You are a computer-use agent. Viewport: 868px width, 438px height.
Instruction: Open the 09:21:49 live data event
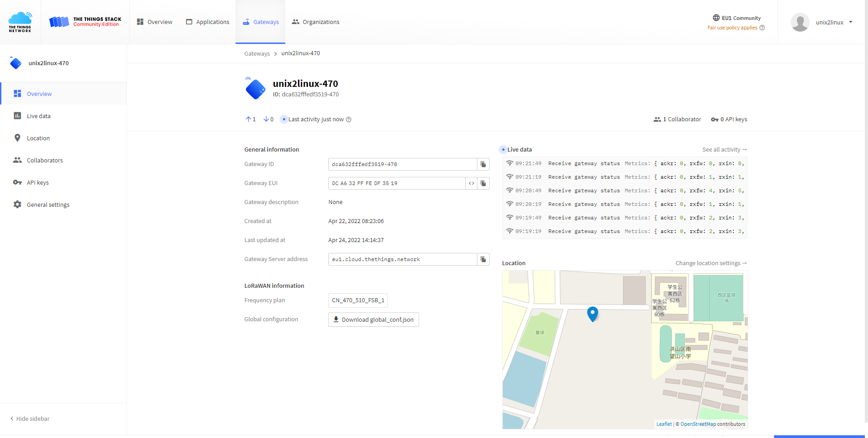(624, 163)
